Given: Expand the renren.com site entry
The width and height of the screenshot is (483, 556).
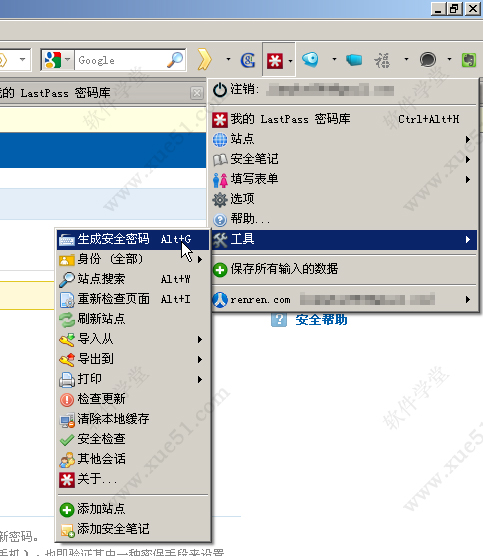Looking at the screenshot, I should 344,300.
